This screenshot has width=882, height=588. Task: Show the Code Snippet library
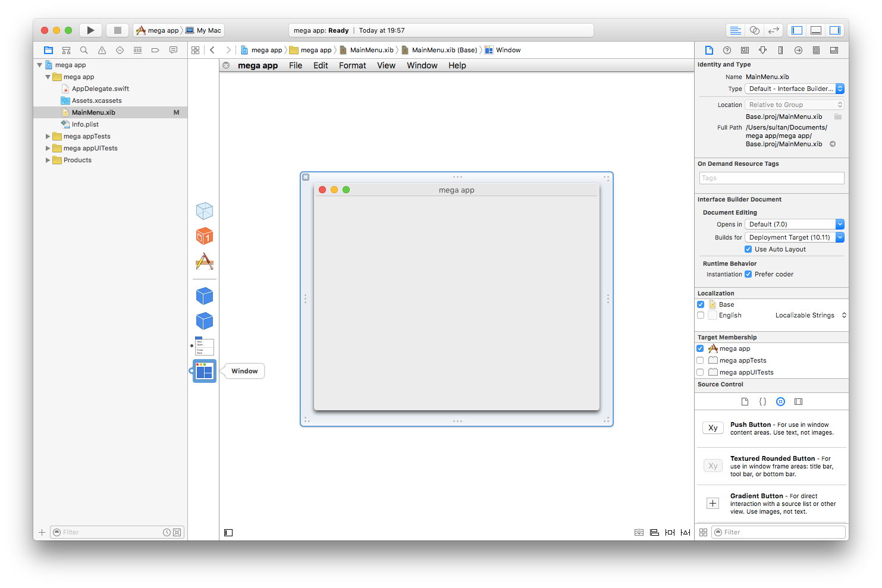point(762,402)
